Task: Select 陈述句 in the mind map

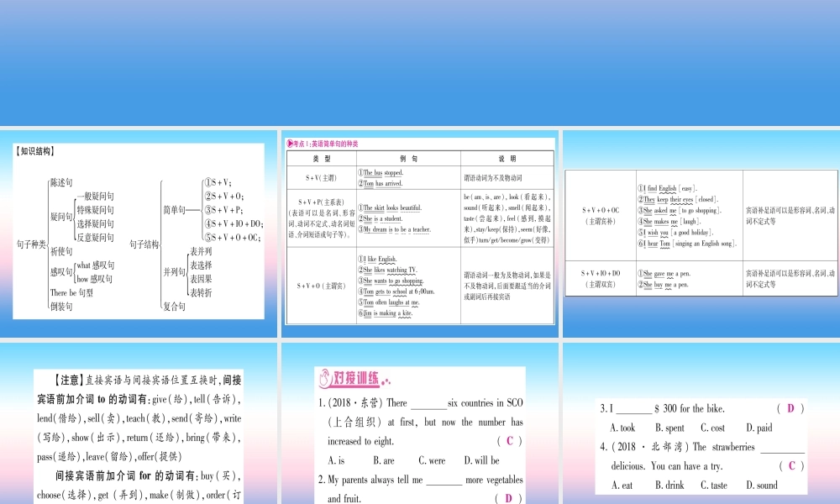Action: click(61, 182)
